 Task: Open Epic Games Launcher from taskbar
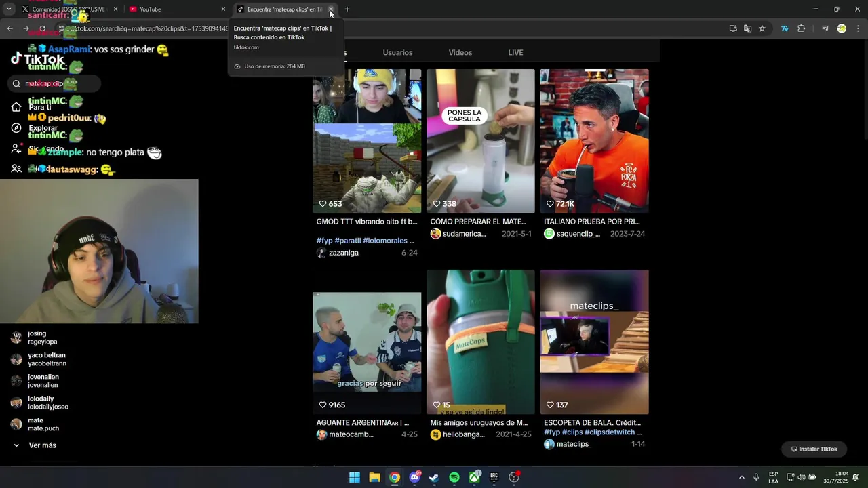tap(494, 477)
